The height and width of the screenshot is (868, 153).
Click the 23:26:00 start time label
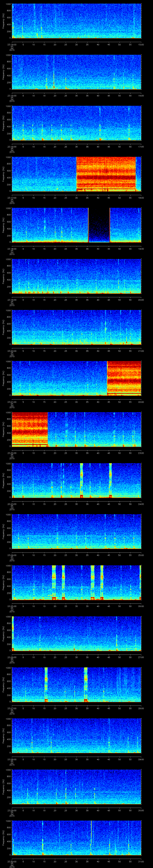tap(12, 657)
